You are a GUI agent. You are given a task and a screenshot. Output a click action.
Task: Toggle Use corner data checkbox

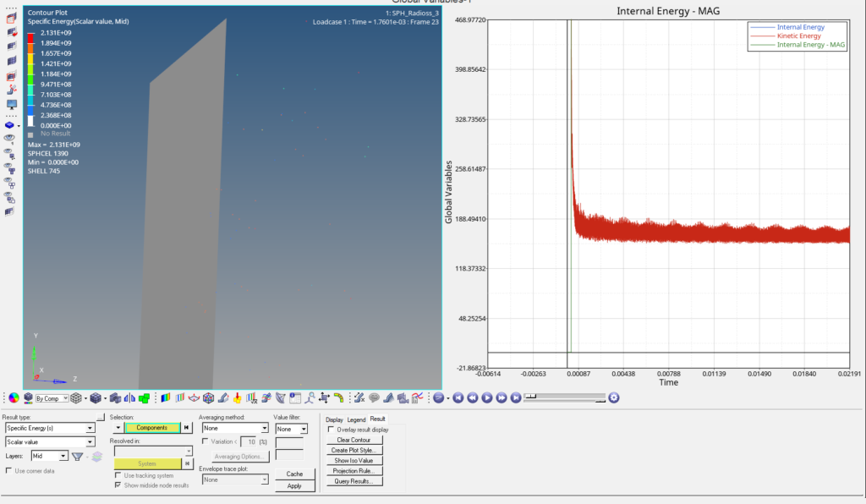click(x=8, y=471)
